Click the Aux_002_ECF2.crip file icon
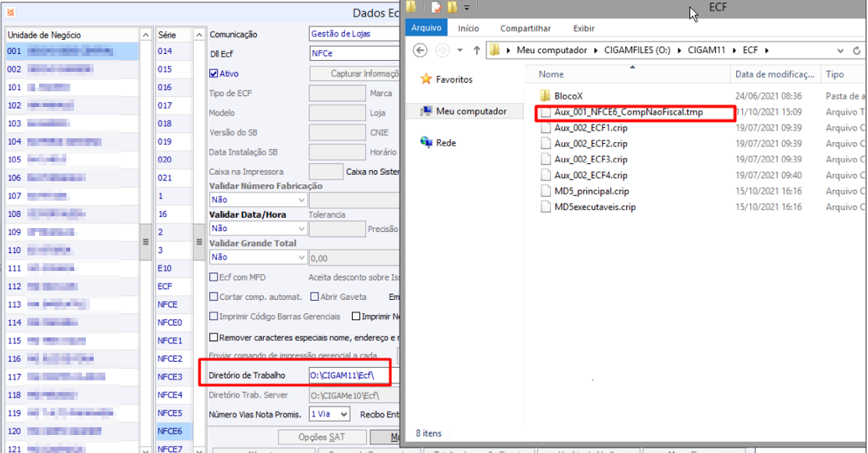868x453 pixels. (x=546, y=144)
